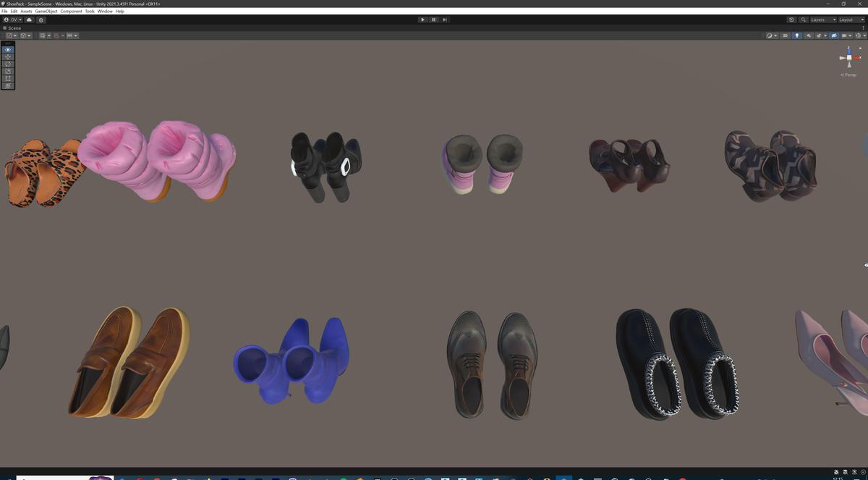Select the Rotate tool

tap(7, 64)
